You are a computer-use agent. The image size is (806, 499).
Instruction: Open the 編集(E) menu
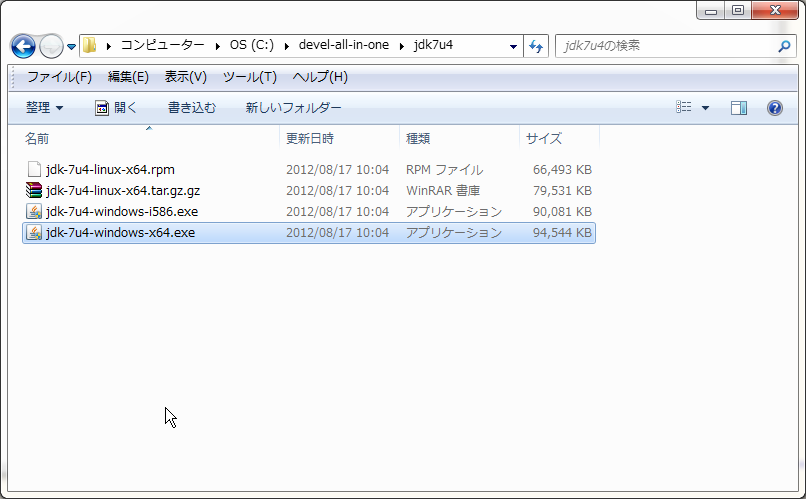click(128, 77)
